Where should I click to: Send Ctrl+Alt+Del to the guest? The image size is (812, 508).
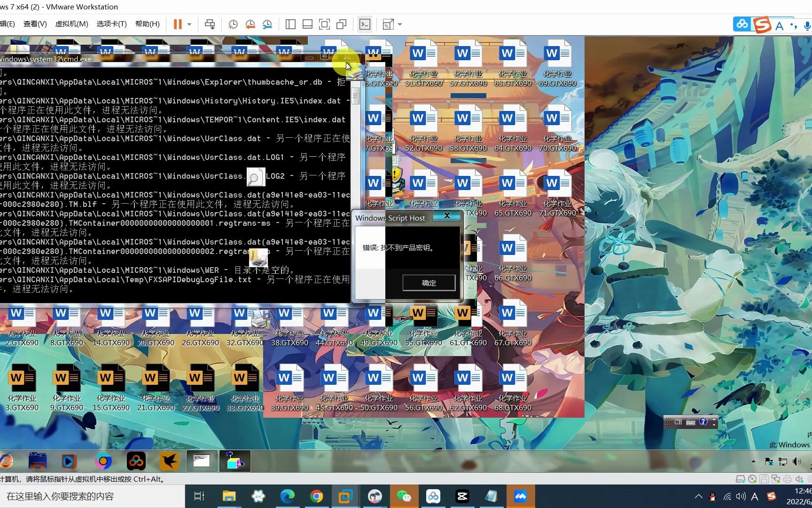210,24
